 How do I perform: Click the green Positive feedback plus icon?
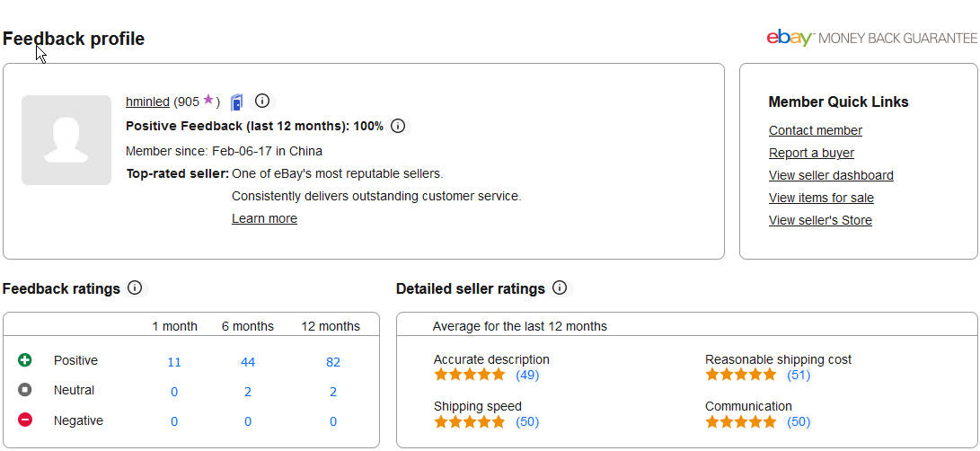25,359
